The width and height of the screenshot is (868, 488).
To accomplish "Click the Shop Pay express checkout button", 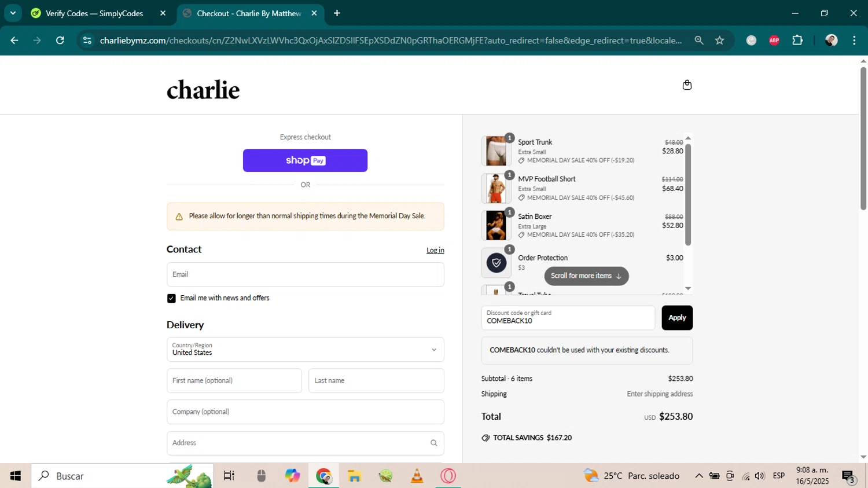I will pyautogui.click(x=305, y=160).
